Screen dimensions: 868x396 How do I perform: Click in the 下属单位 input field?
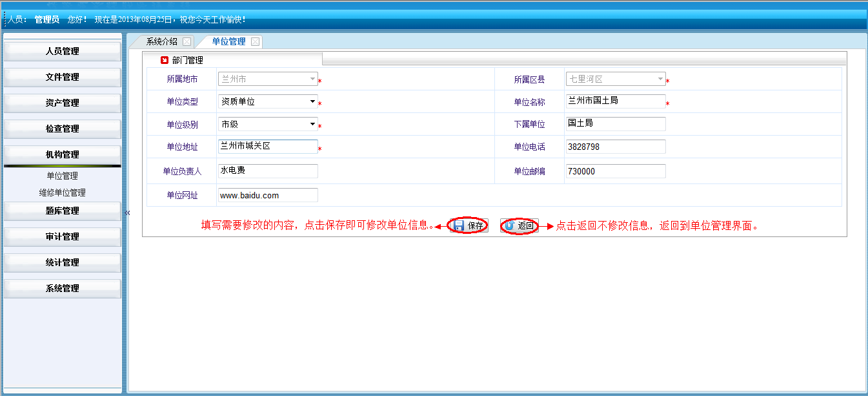pyautogui.click(x=616, y=124)
